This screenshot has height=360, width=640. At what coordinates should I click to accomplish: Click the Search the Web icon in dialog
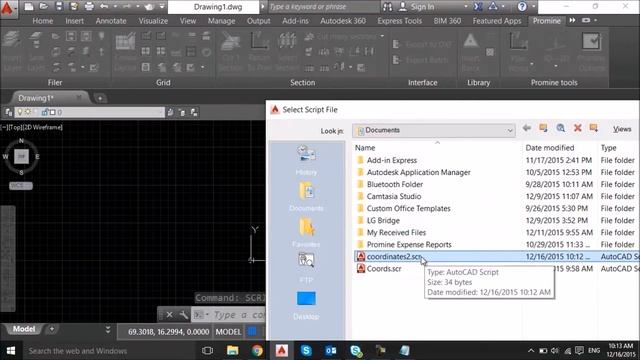tap(560, 128)
